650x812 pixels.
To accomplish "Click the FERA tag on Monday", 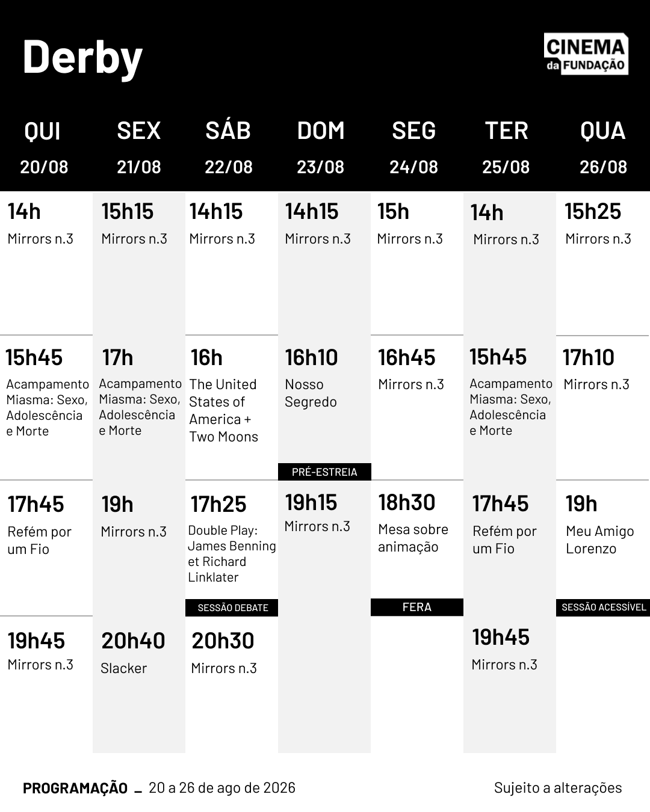I will [x=417, y=607].
